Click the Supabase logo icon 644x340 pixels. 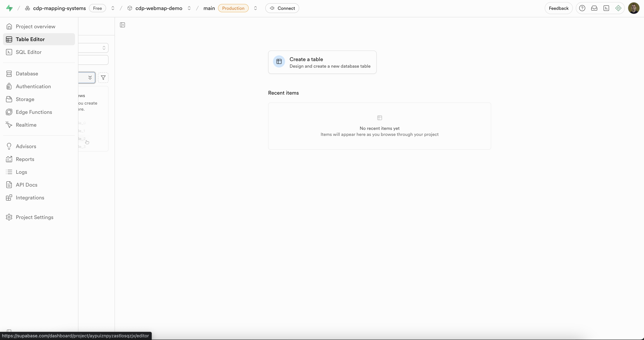pyautogui.click(x=9, y=8)
